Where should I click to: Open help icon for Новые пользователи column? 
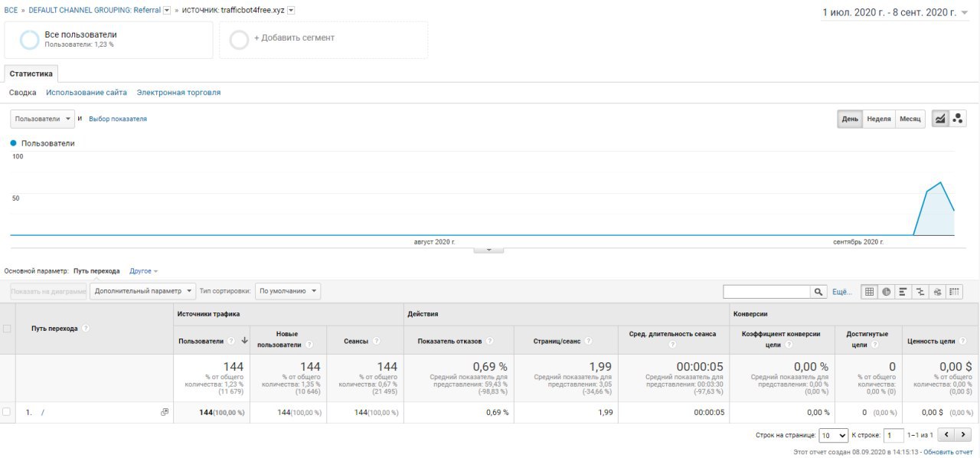pos(309,345)
